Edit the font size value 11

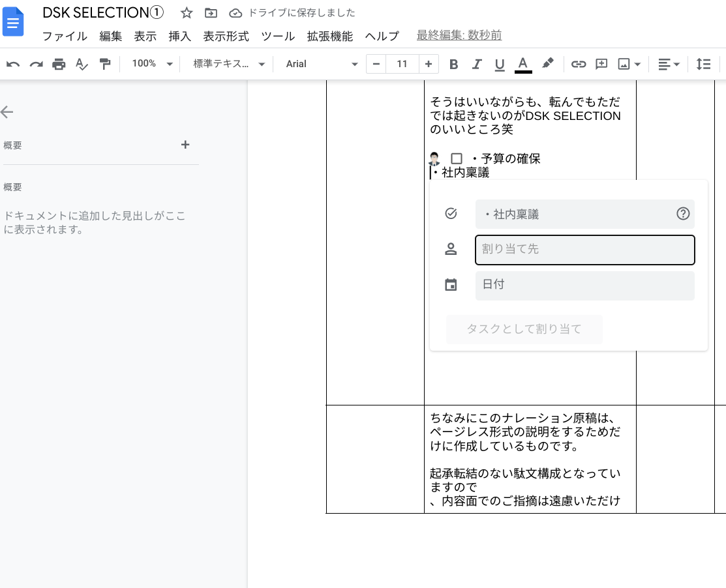tap(402, 64)
